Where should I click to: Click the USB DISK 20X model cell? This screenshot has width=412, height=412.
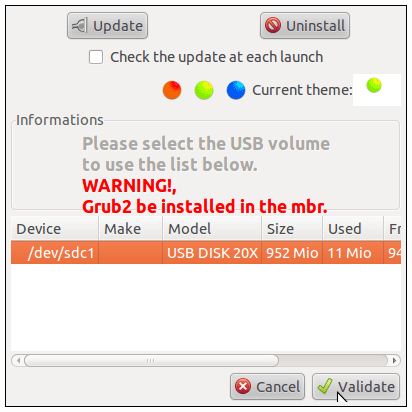click(x=212, y=253)
